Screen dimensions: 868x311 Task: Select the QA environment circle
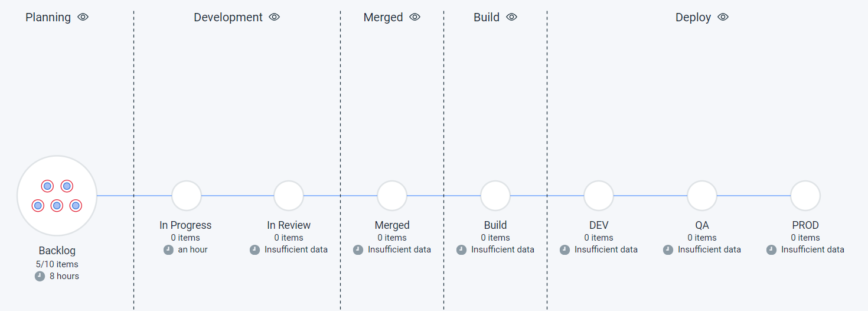click(x=702, y=196)
